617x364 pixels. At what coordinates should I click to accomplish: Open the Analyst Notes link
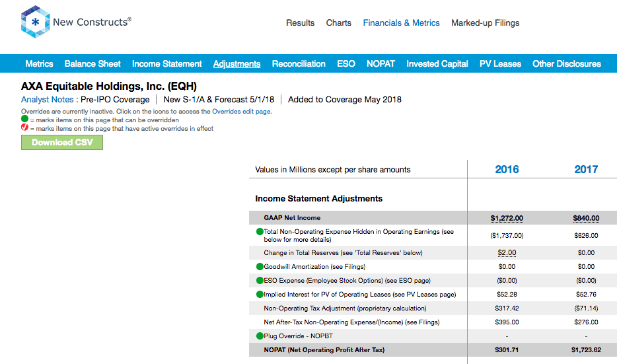tap(47, 100)
